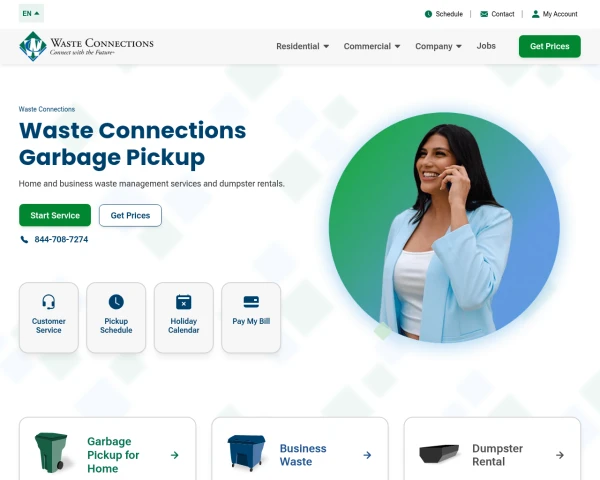This screenshot has width=600, height=480.
Task: Open the Company navigation menu
Action: pyautogui.click(x=438, y=46)
